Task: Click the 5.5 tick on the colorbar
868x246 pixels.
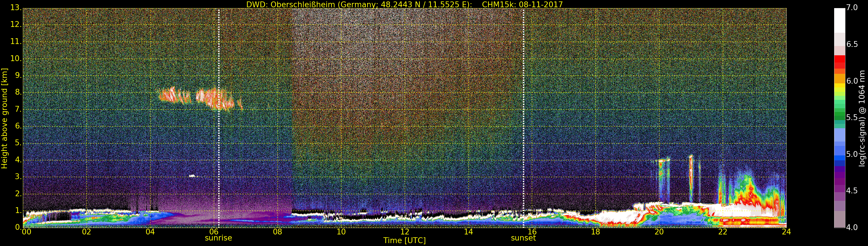Action: tap(852, 118)
